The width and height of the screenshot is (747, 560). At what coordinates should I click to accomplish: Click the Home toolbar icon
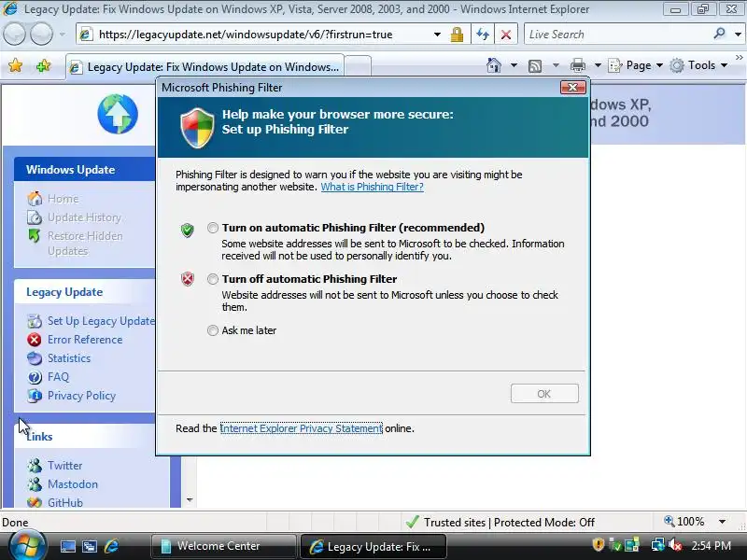click(x=494, y=65)
